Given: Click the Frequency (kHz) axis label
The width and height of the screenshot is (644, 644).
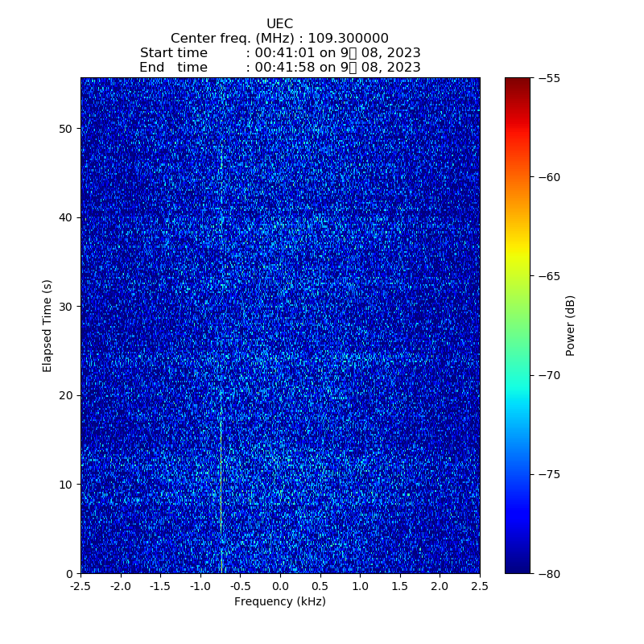Looking at the screenshot, I should (279, 602).
